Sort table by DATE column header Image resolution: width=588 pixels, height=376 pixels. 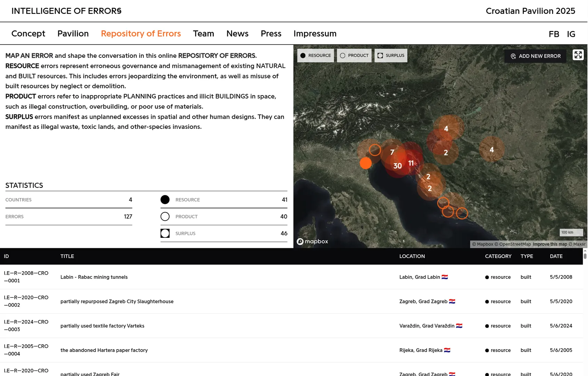[x=556, y=256]
